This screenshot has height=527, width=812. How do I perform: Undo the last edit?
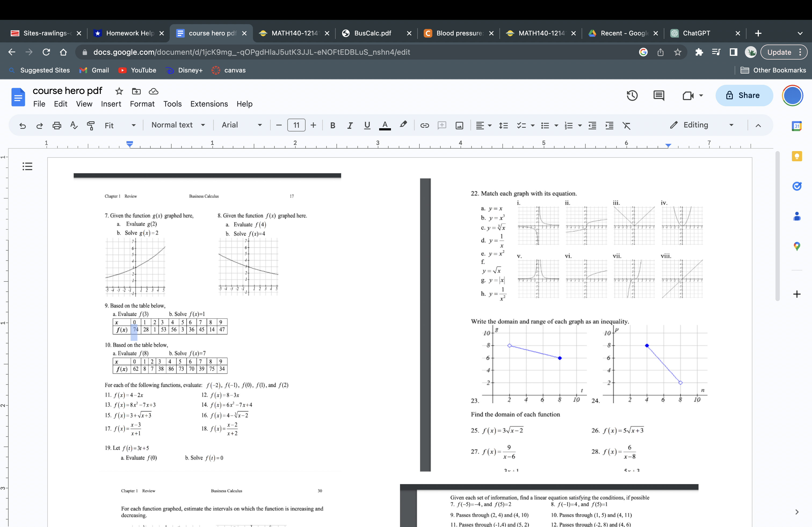click(22, 125)
